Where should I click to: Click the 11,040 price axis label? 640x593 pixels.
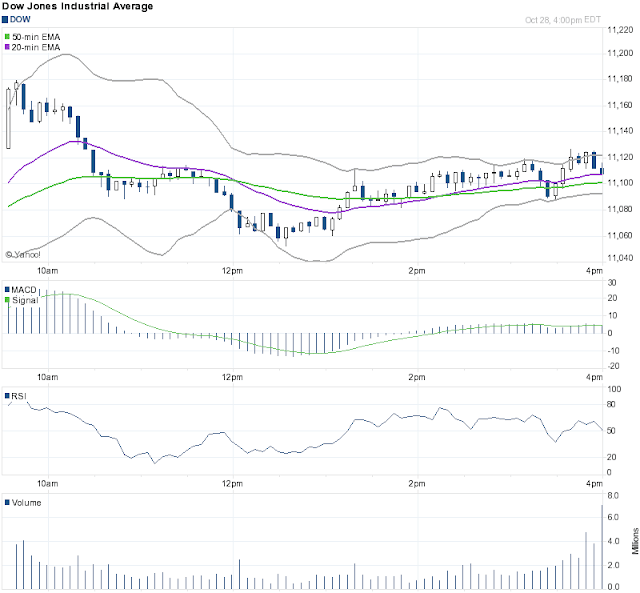tap(620, 258)
